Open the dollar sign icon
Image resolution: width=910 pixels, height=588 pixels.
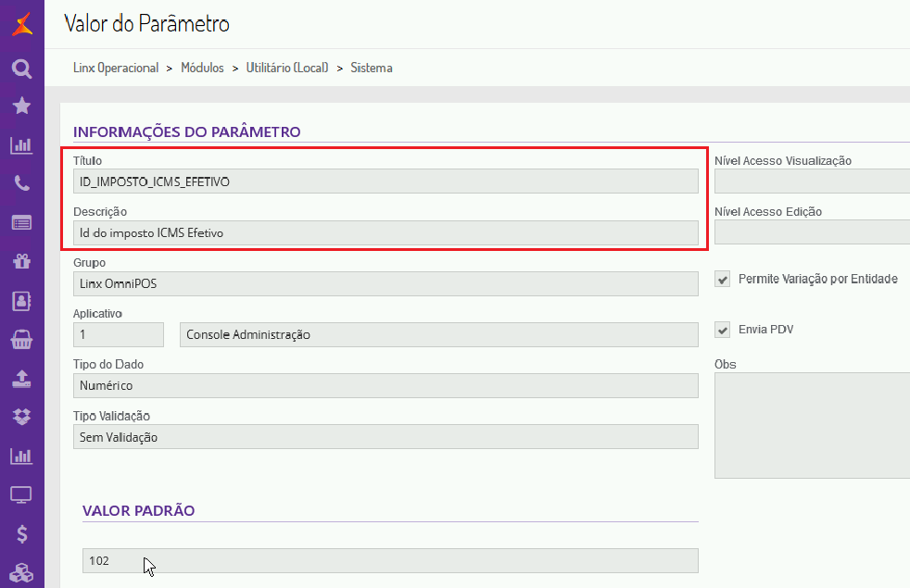(21, 533)
